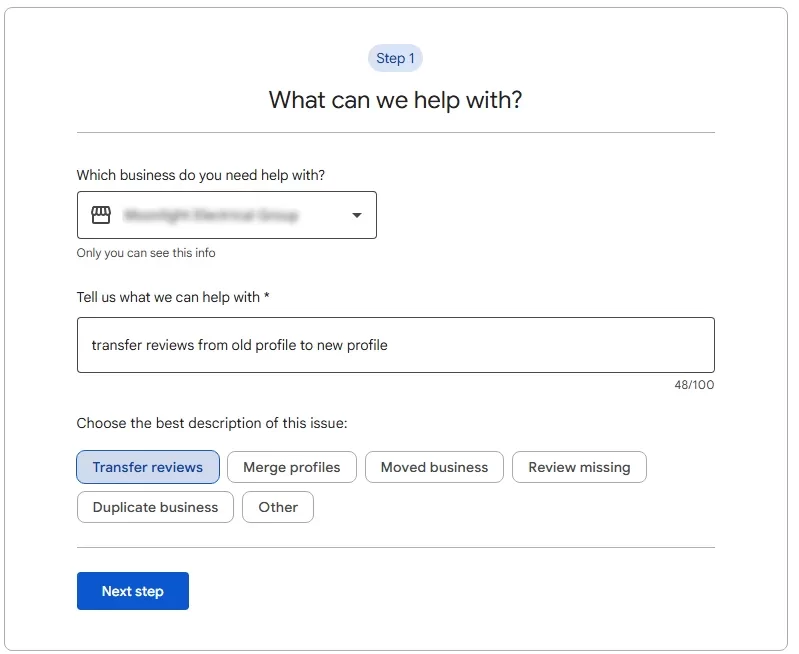Click the 'What can we help with?' heading

395,100
